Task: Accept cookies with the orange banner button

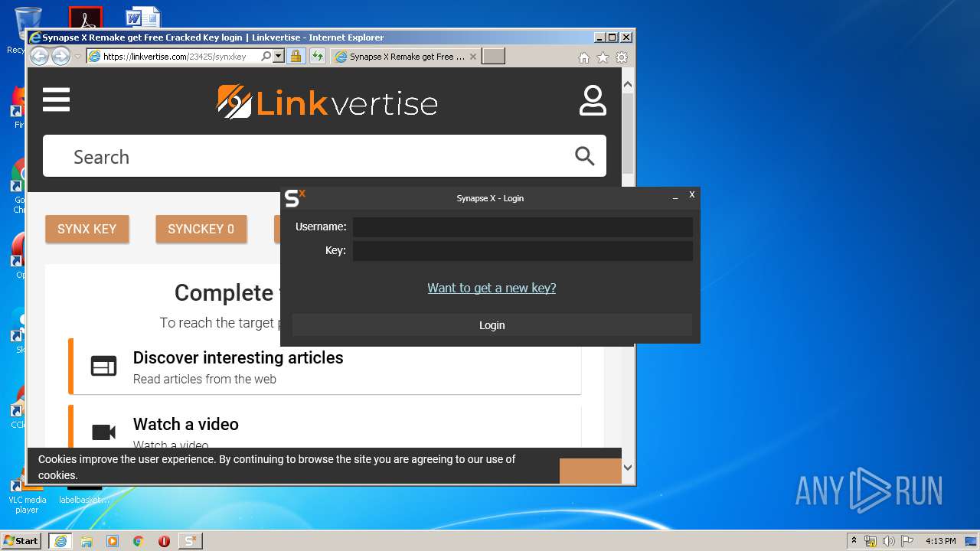Action: pos(590,471)
